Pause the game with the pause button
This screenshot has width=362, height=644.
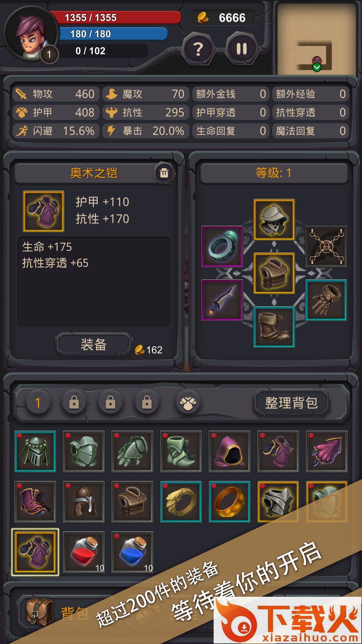coord(242,49)
